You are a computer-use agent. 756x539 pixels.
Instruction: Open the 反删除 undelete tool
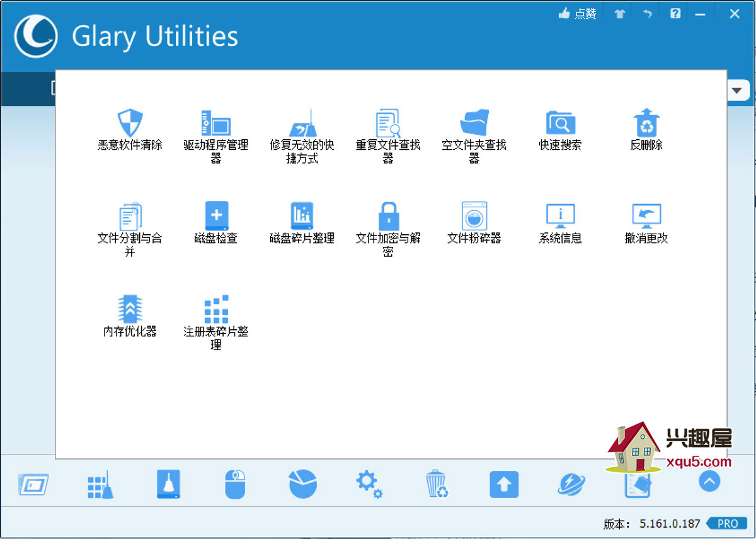(646, 130)
